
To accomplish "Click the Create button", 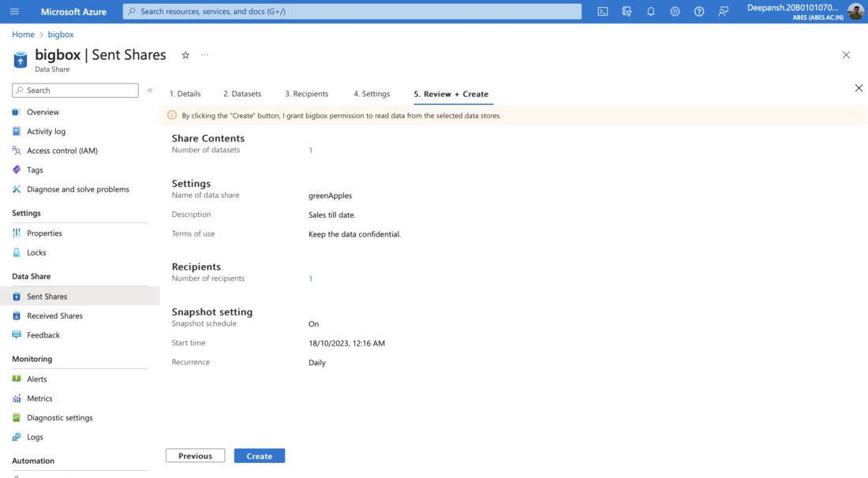I will tap(259, 456).
